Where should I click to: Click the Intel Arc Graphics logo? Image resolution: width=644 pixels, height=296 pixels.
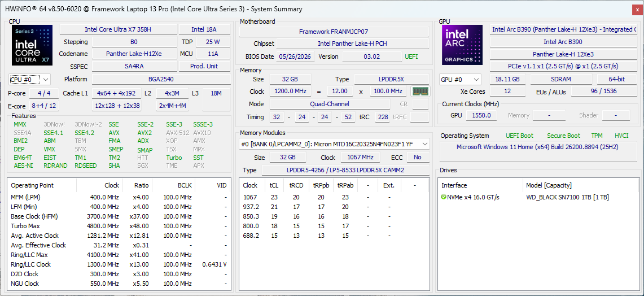(x=462, y=45)
